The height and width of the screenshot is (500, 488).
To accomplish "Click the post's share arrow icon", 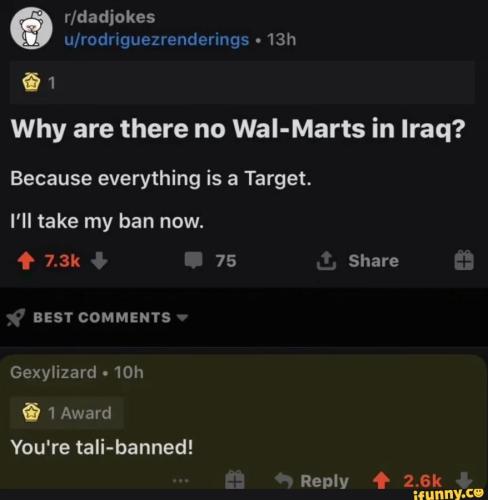I will point(325,260).
